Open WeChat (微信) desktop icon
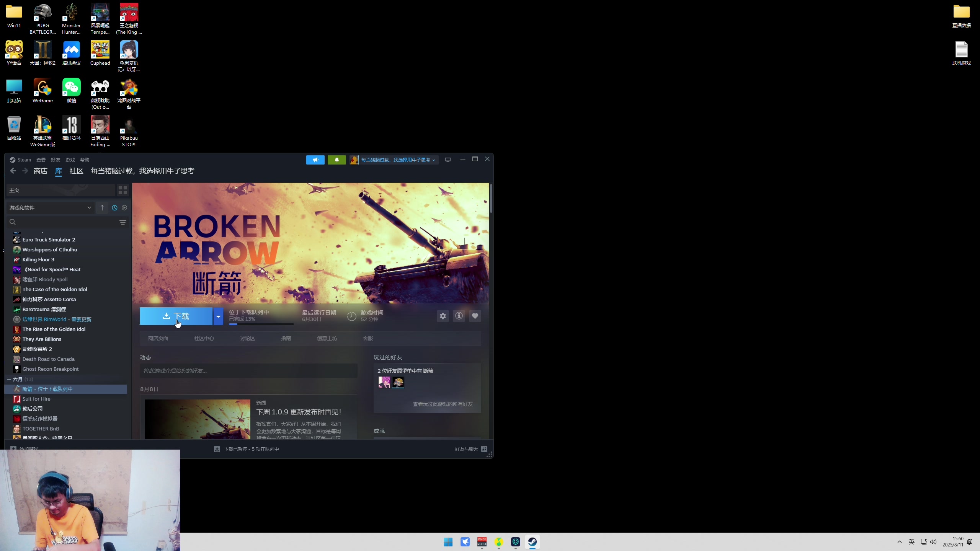 [x=71, y=91]
